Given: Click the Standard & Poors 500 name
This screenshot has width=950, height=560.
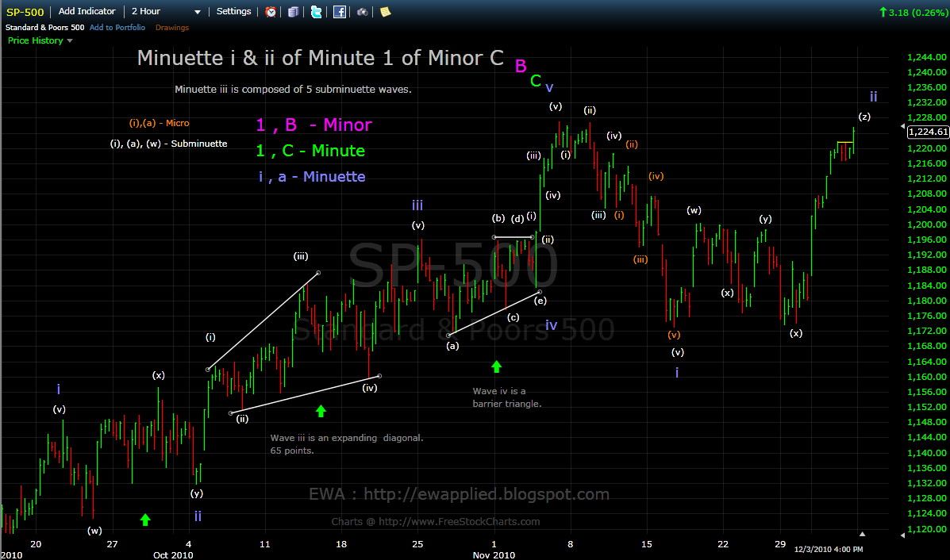Looking at the screenshot, I should (44, 27).
